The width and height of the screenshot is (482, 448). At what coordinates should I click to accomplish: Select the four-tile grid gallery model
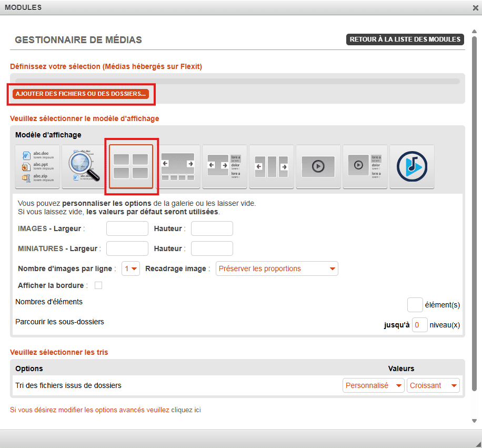131,166
